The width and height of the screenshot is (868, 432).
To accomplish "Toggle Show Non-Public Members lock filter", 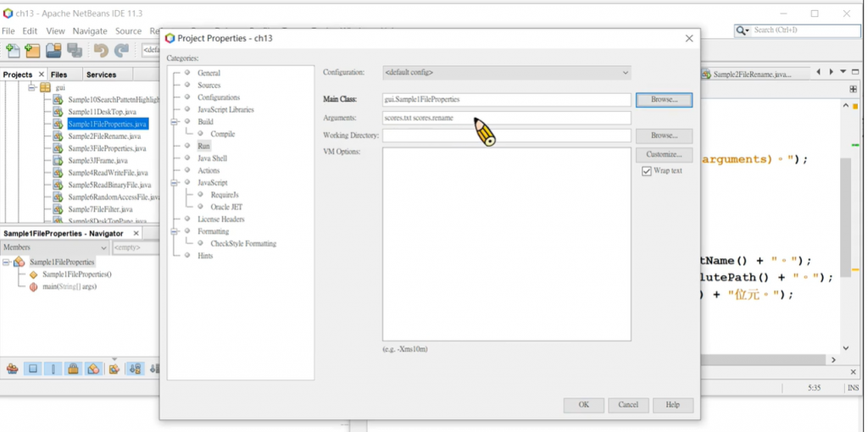I will tap(73, 368).
